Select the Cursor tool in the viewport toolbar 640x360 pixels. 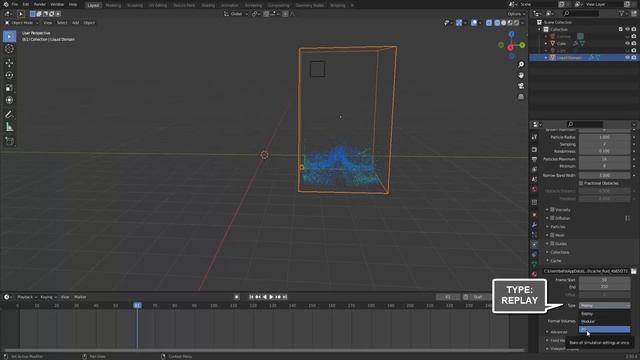pos(9,49)
